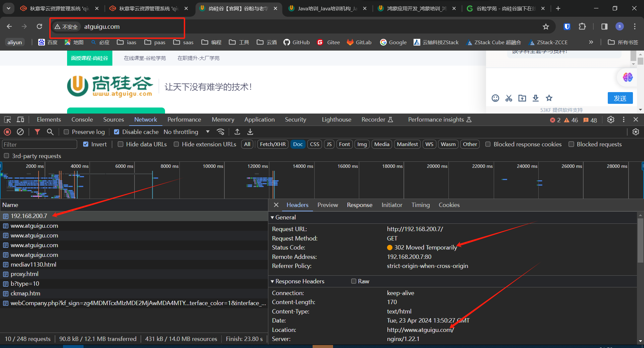
Task: Select the 192.168.200.7 request row
Action: [134, 216]
